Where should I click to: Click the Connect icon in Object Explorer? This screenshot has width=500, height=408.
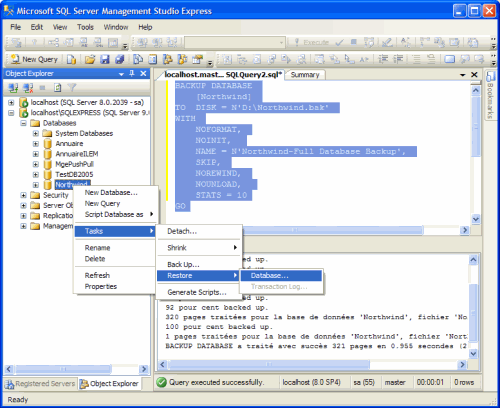(x=13, y=88)
